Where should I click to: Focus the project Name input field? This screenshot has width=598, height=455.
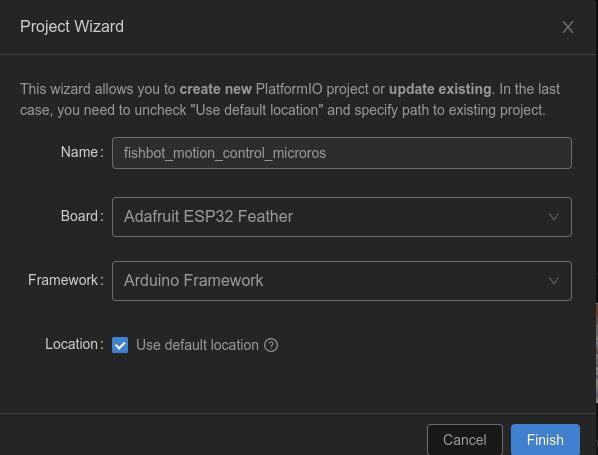click(x=342, y=153)
